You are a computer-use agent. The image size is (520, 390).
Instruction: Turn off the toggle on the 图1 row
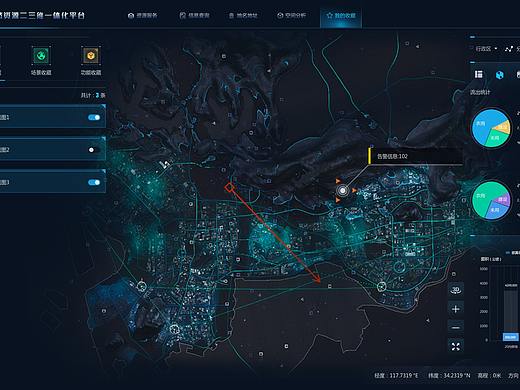point(94,117)
